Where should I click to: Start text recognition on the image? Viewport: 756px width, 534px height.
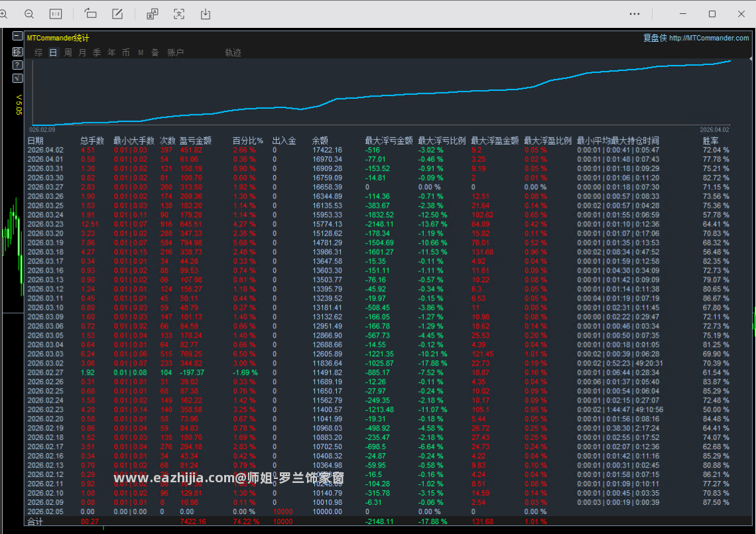[179, 14]
